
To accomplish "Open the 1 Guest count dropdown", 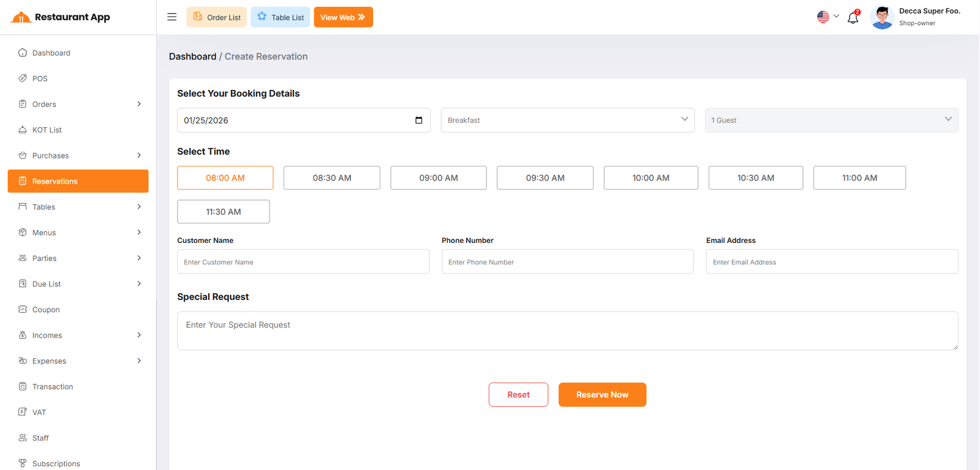I will click(831, 121).
